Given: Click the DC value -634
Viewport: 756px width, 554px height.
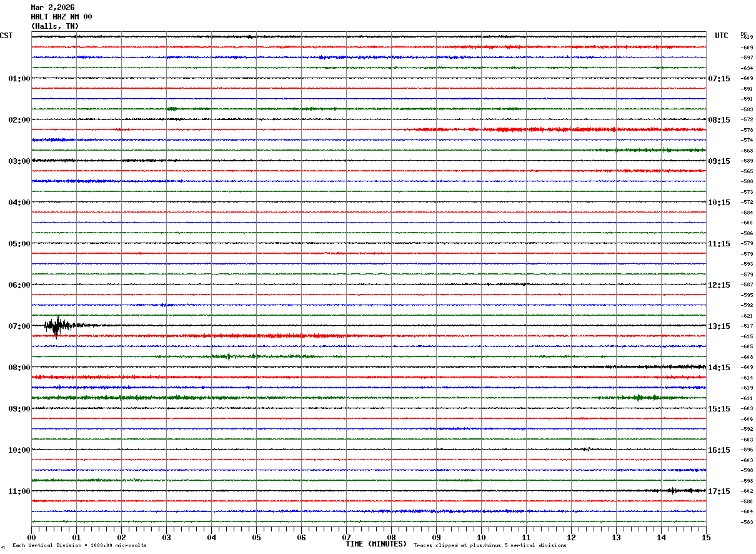Looking at the screenshot, I should pyautogui.click(x=747, y=68).
